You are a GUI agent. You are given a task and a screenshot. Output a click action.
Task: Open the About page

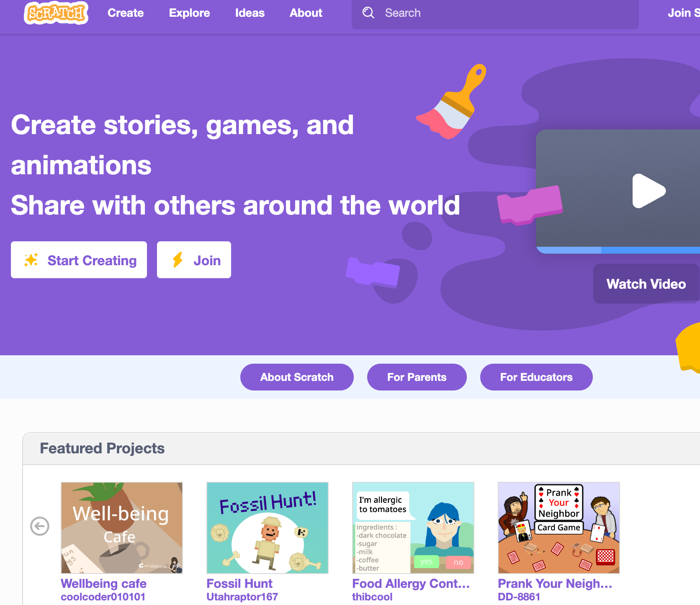pyautogui.click(x=306, y=13)
